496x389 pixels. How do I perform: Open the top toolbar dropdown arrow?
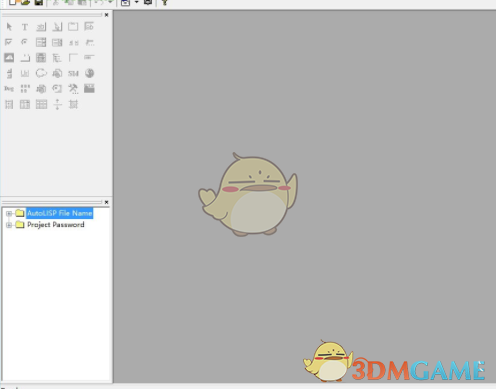(x=136, y=2)
